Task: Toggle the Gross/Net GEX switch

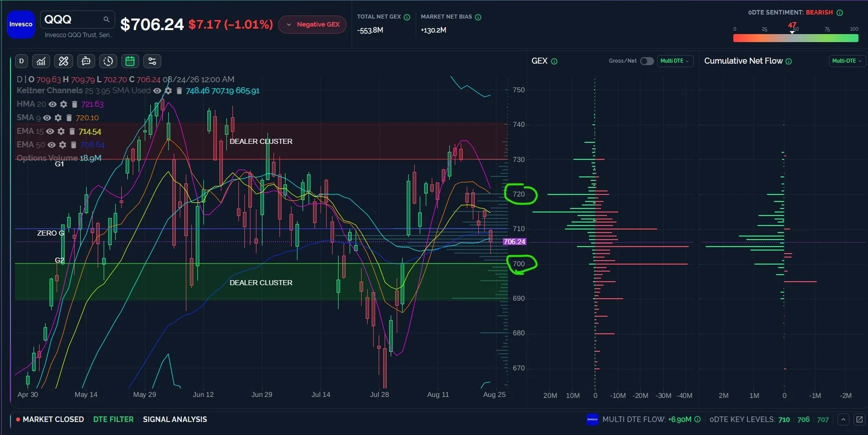Action: click(x=647, y=61)
